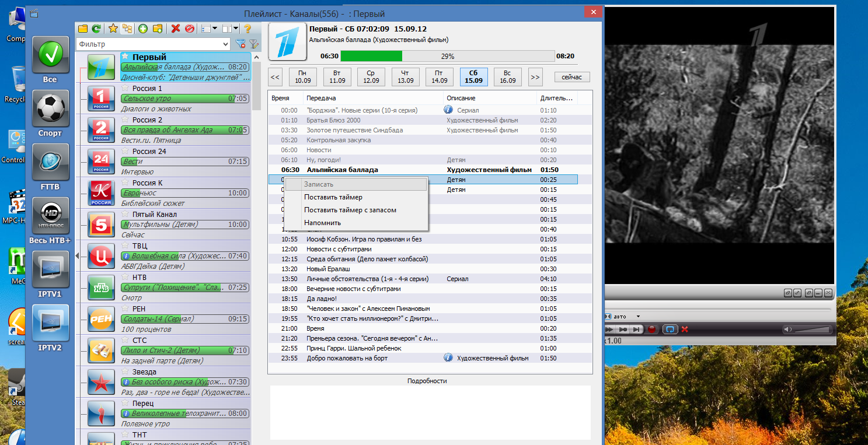
Task: Sort schedule by Описание column header
Action: pyautogui.click(x=490, y=98)
